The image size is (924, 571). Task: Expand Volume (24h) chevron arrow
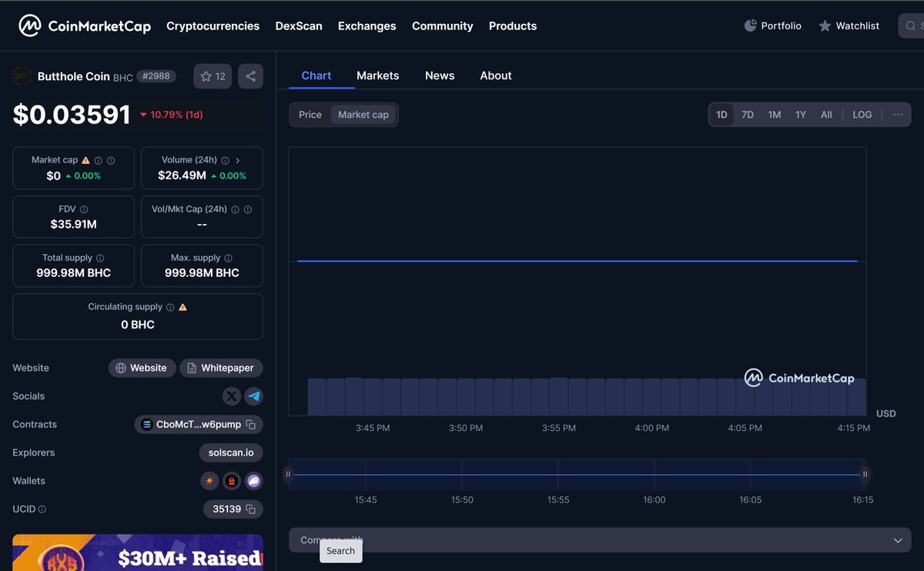[x=238, y=160]
